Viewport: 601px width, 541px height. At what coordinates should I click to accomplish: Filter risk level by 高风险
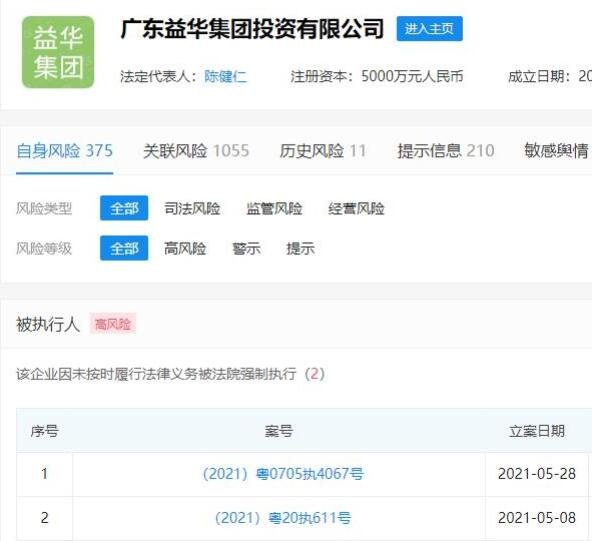pos(185,248)
